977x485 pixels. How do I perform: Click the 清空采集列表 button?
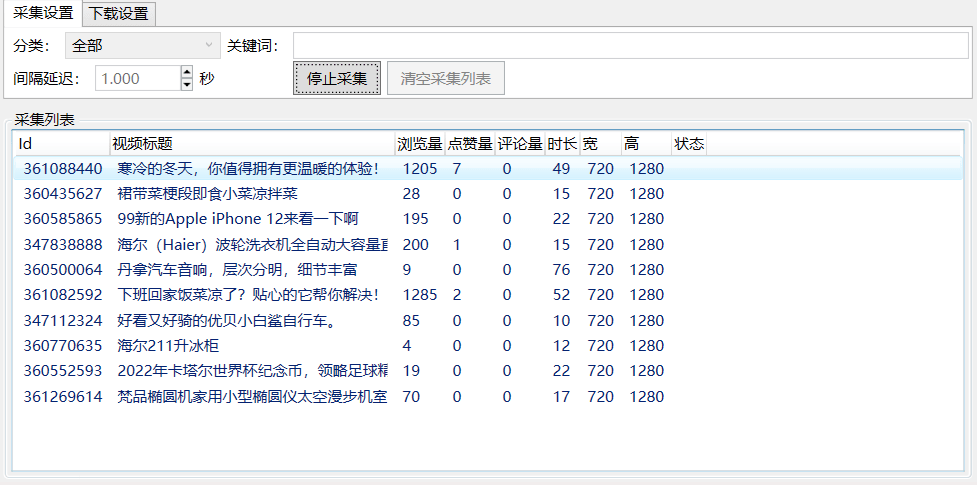[x=446, y=78]
